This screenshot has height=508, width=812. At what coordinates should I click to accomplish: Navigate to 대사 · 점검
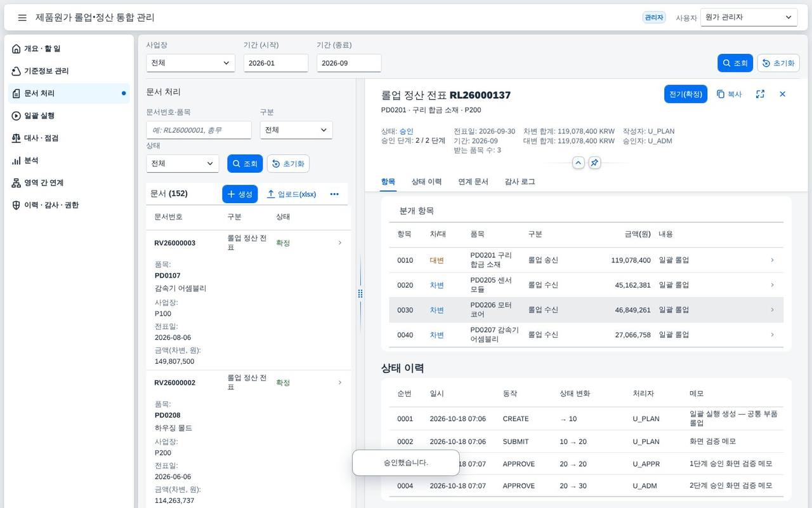69,138
